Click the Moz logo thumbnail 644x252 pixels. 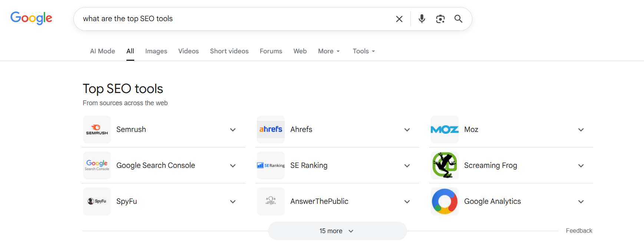(445, 130)
